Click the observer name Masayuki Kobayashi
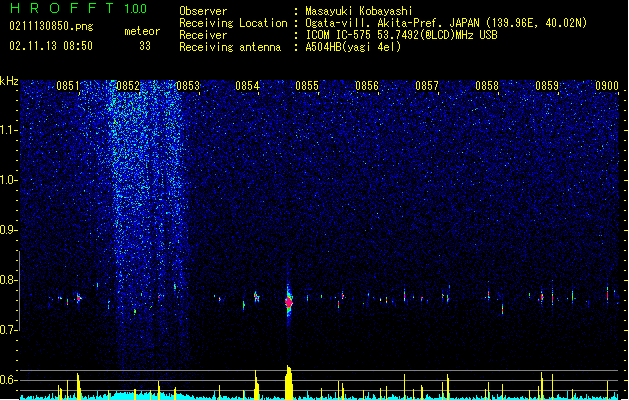The image size is (629, 400). 359,11
